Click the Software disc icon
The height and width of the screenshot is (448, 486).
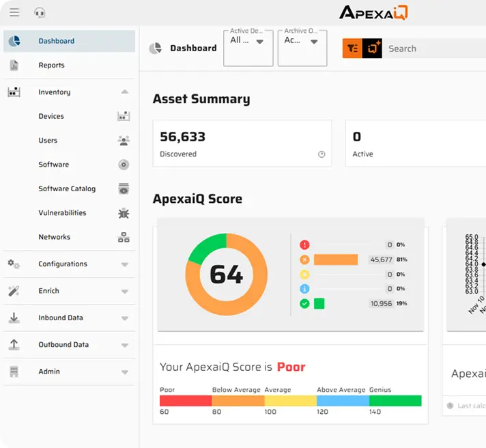pyautogui.click(x=124, y=165)
